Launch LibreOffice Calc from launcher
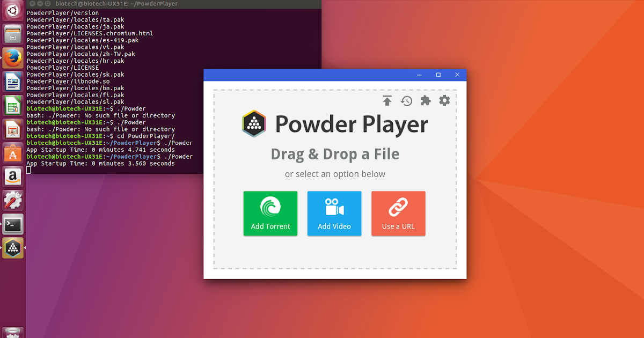The image size is (644, 338). [x=13, y=105]
